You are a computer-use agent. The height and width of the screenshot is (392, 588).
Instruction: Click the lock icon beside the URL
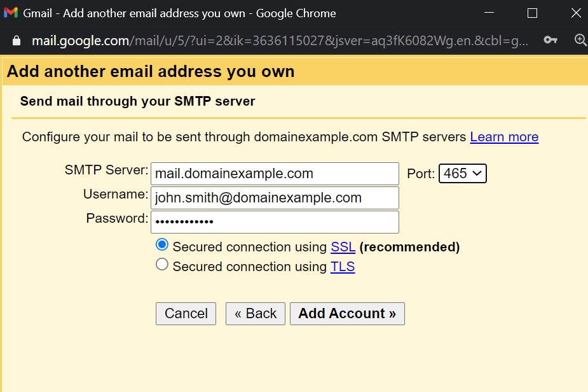click(17, 40)
